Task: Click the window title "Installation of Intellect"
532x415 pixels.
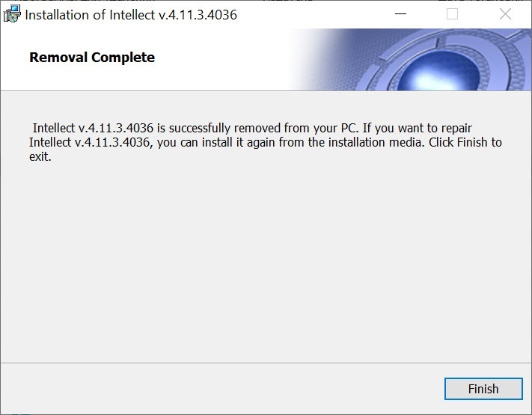Action: tap(91, 15)
